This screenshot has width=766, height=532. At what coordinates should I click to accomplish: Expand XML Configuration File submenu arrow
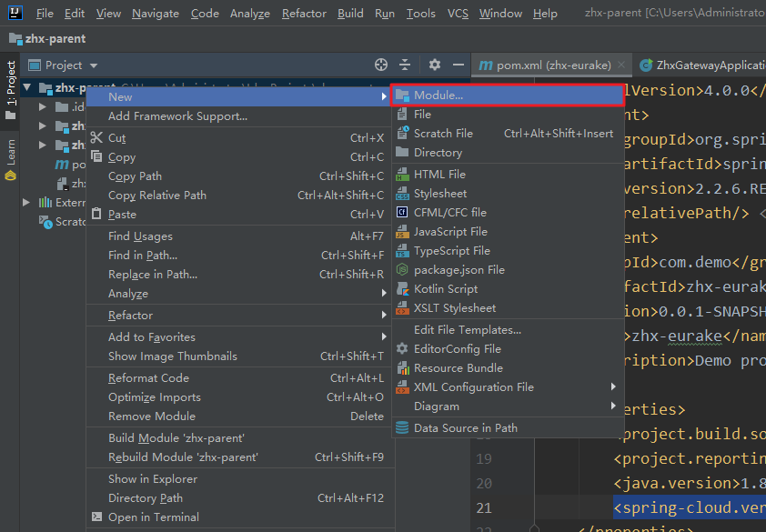613,386
